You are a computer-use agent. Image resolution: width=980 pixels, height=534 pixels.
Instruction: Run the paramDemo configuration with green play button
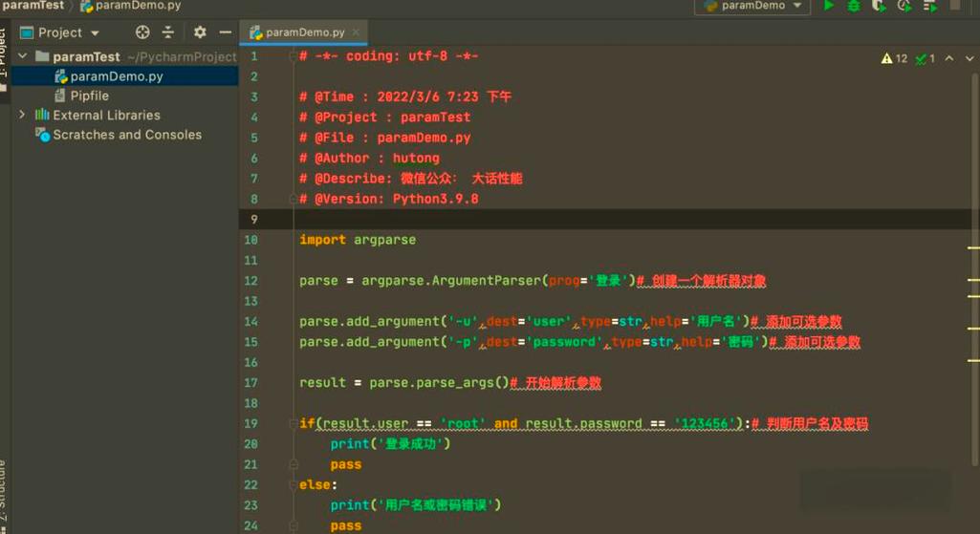pyautogui.click(x=829, y=6)
